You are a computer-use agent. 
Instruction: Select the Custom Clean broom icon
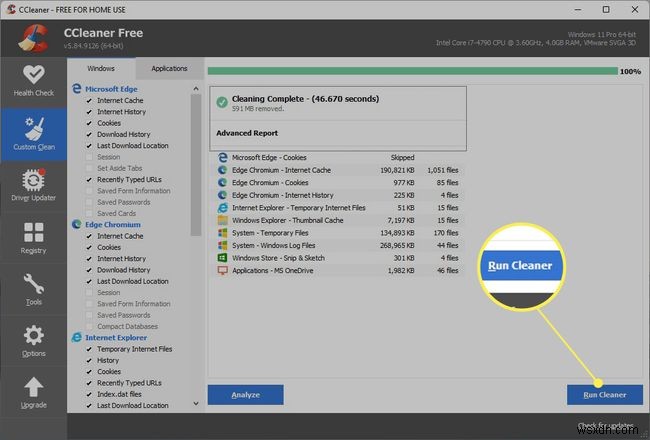34,129
